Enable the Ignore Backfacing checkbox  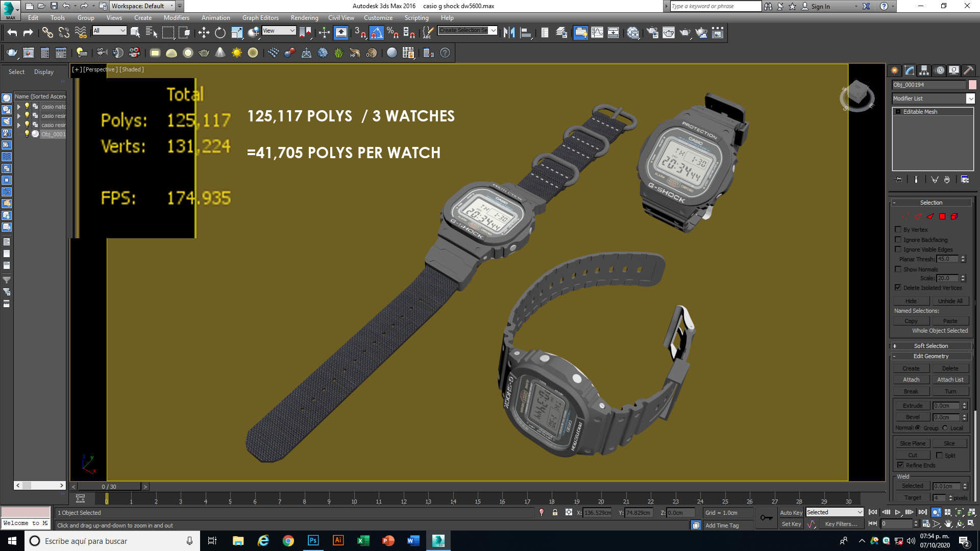pyautogui.click(x=898, y=239)
